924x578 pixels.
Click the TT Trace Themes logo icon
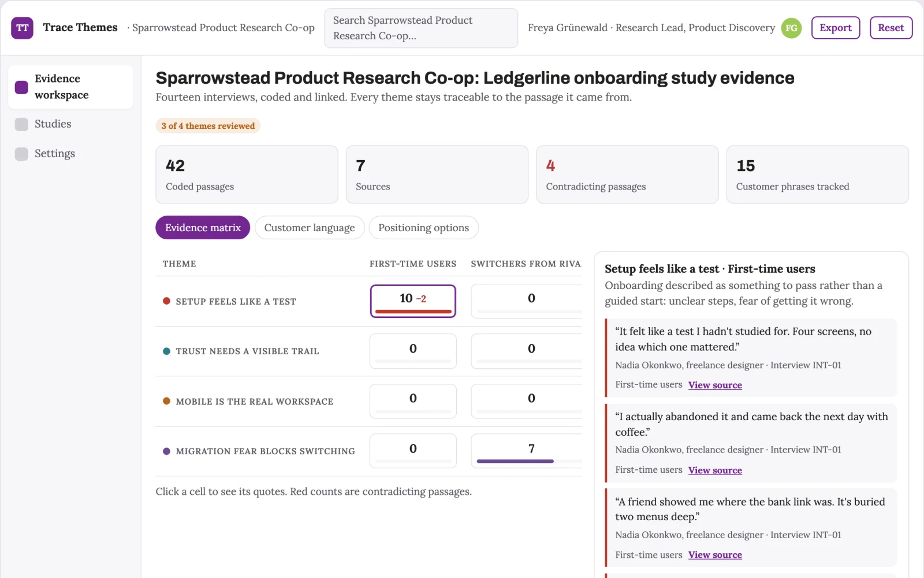[x=22, y=28]
